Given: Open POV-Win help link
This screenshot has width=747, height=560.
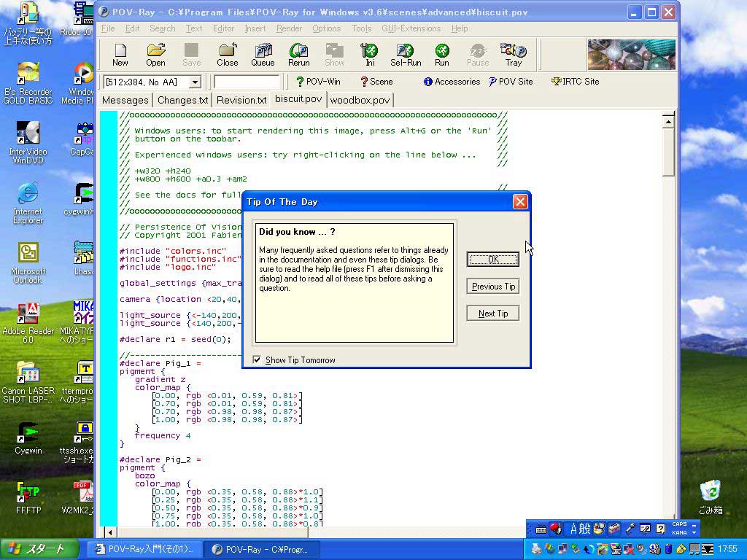Looking at the screenshot, I should [x=318, y=82].
